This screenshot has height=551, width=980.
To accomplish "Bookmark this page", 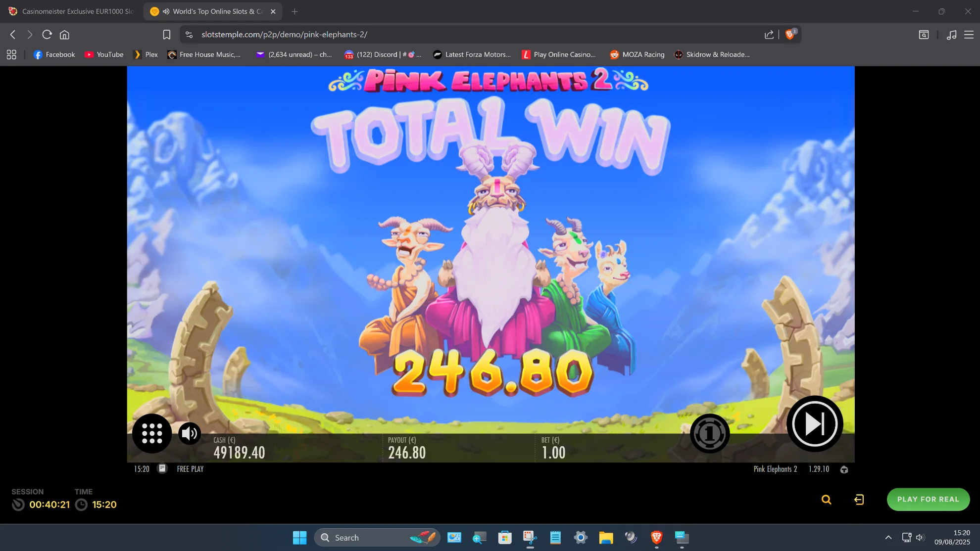I will click(x=167, y=35).
